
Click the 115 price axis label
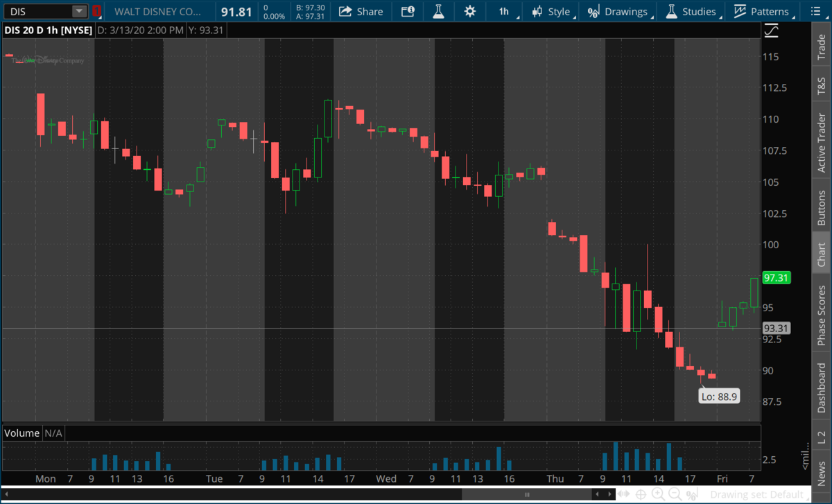[x=771, y=57]
